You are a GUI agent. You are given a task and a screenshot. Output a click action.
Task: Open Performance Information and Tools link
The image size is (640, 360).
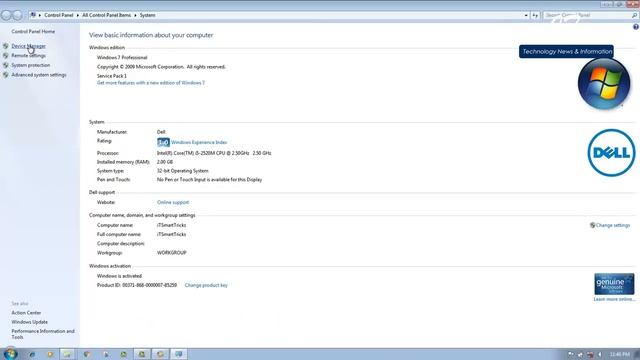click(43, 334)
